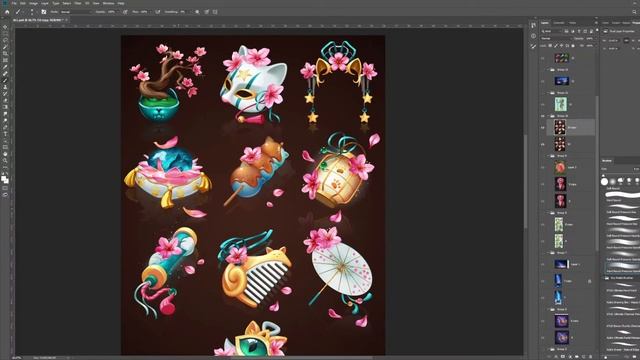Toggle visibility of the group above the selected layer
Viewport: 640px width, 360px height.
pos(543,116)
